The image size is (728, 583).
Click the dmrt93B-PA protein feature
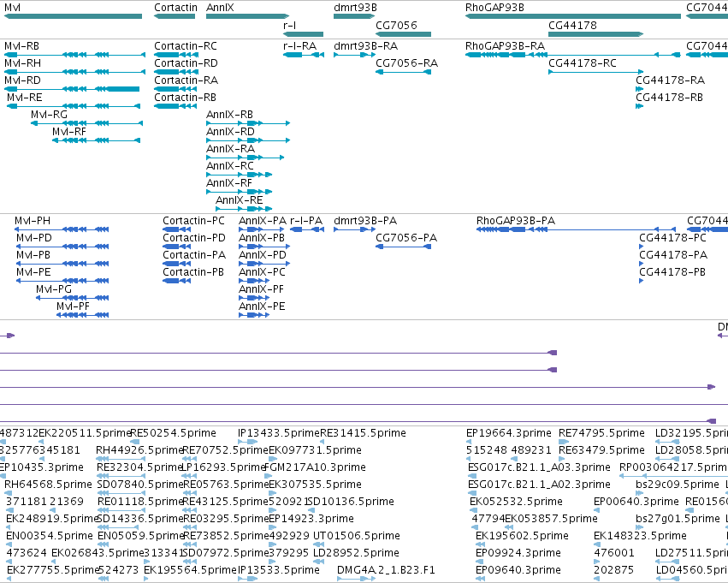355,229
